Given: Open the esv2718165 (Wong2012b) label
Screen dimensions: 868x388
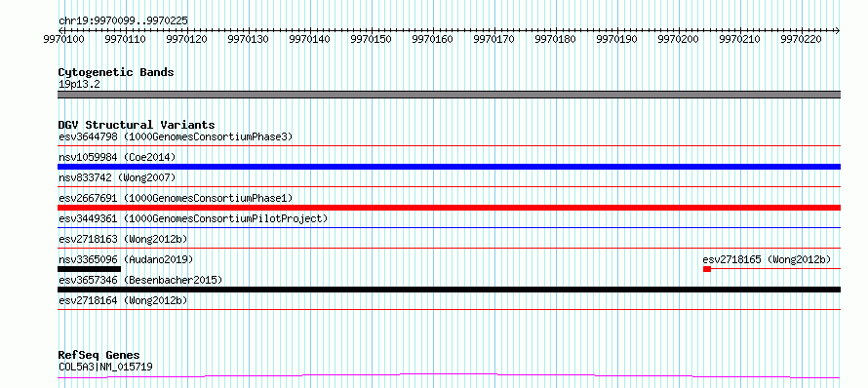Looking at the screenshot, I should click(767, 259).
